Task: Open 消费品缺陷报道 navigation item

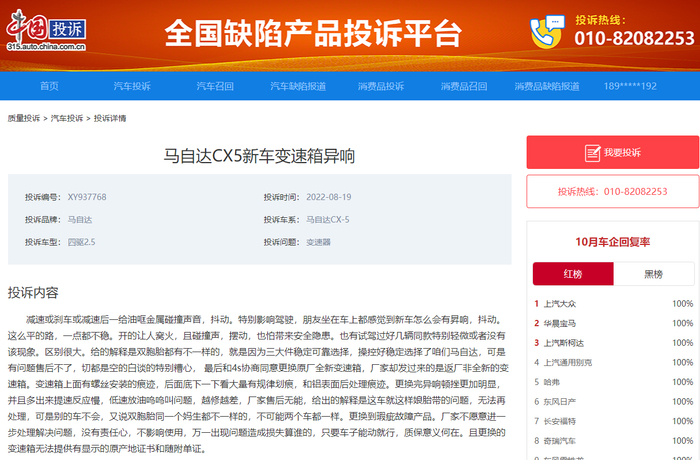Action: click(x=547, y=86)
